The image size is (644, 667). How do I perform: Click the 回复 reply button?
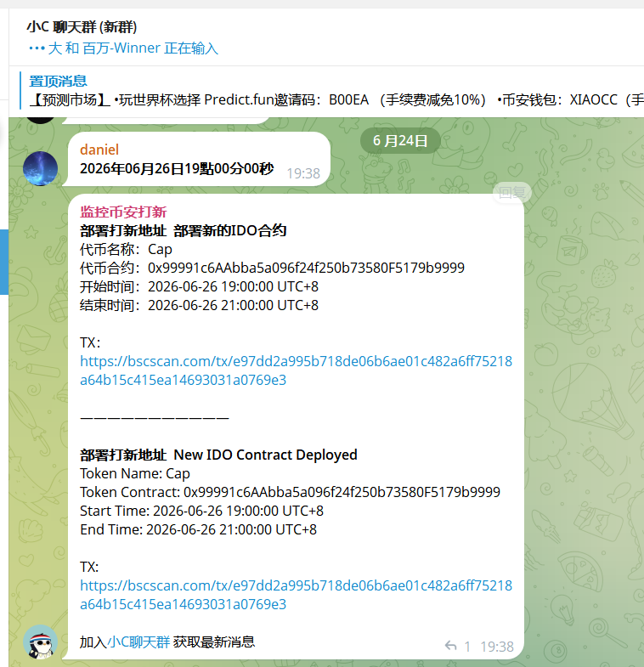tap(512, 193)
